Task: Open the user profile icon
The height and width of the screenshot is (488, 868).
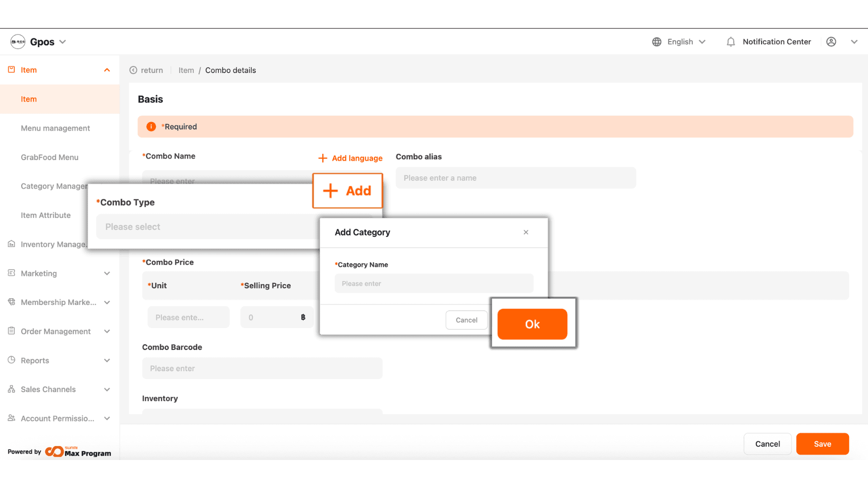Action: [831, 42]
